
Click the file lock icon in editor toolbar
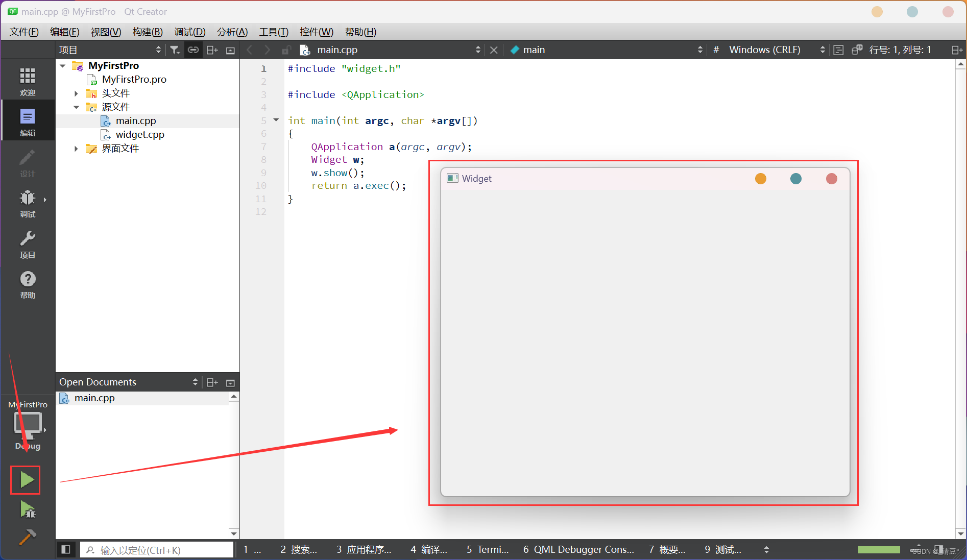click(x=286, y=50)
